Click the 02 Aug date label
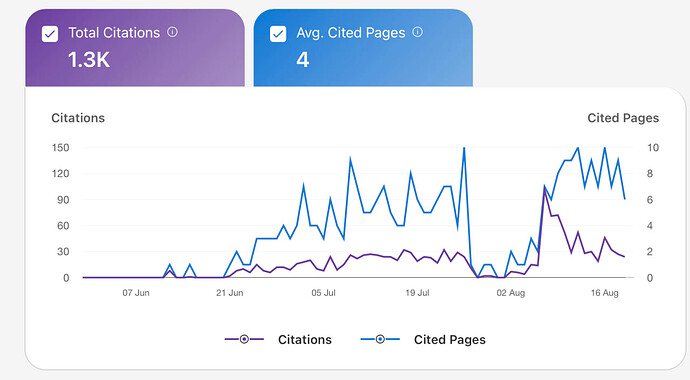The image size is (690, 380). click(x=511, y=293)
